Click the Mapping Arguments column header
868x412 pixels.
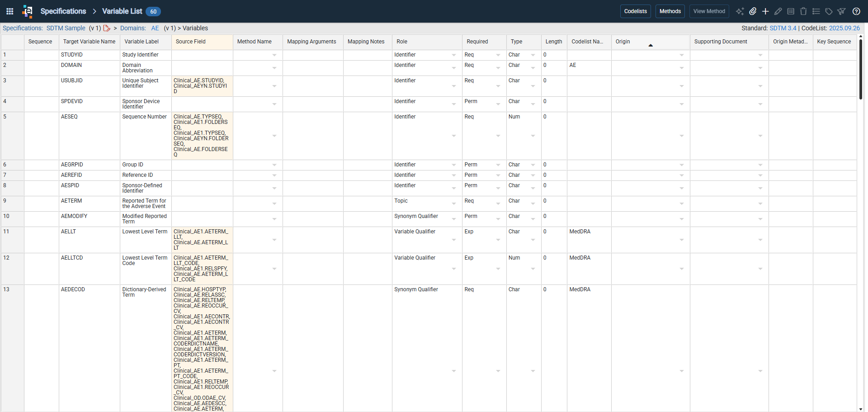[x=313, y=42]
